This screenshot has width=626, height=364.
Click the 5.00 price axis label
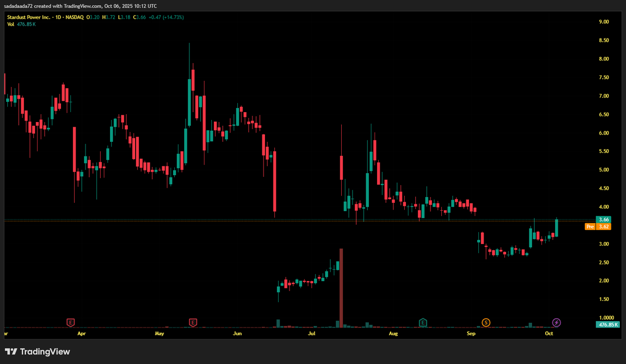pos(604,170)
